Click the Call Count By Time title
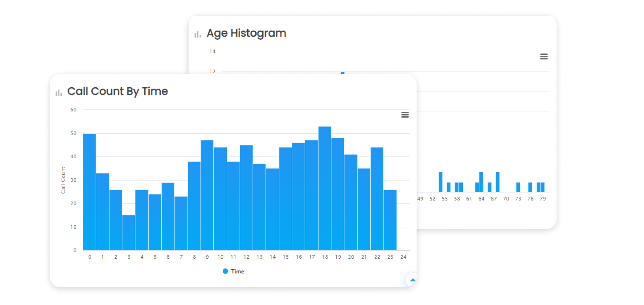Screen dimensions: 644x305 click(117, 91)
